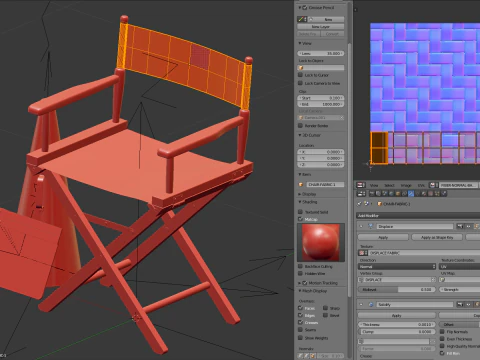Viewport: 480px width, 360px height.
Task: Open the Select menu in UV editor
Action: pyautogui.click(x=389, y=185)
